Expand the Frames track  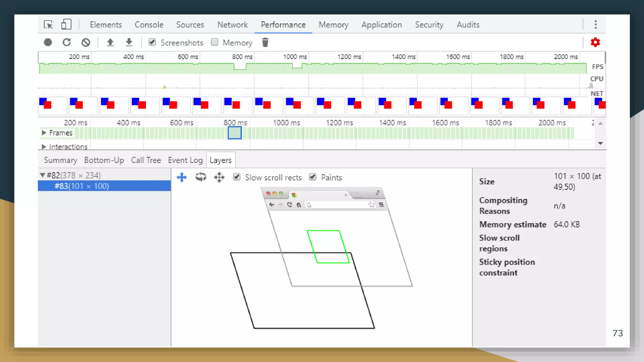point(44,133)
